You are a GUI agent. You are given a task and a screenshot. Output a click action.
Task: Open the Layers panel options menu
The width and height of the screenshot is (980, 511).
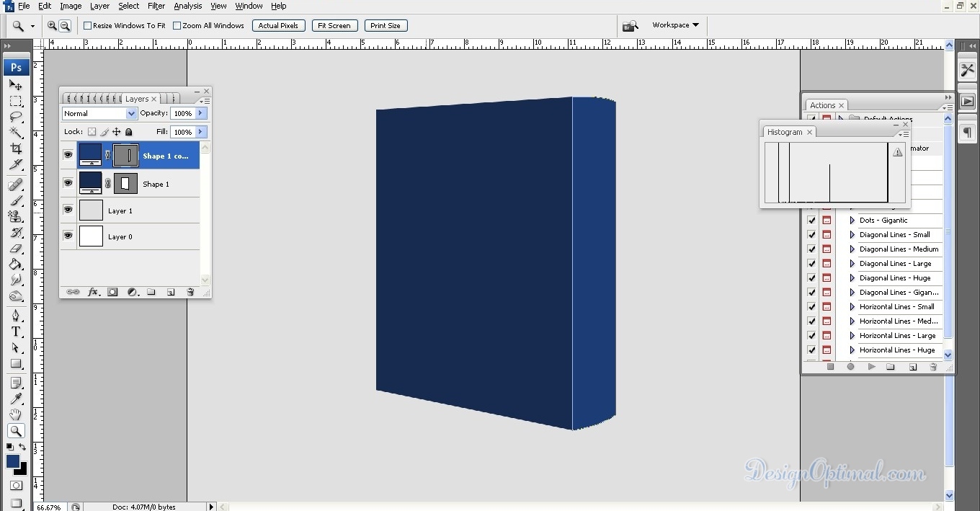[205, 101]
